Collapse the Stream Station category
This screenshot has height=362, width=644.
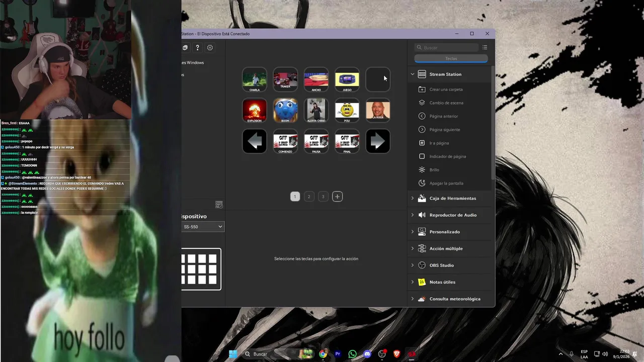pyautogui.click(x=413, y=74)
